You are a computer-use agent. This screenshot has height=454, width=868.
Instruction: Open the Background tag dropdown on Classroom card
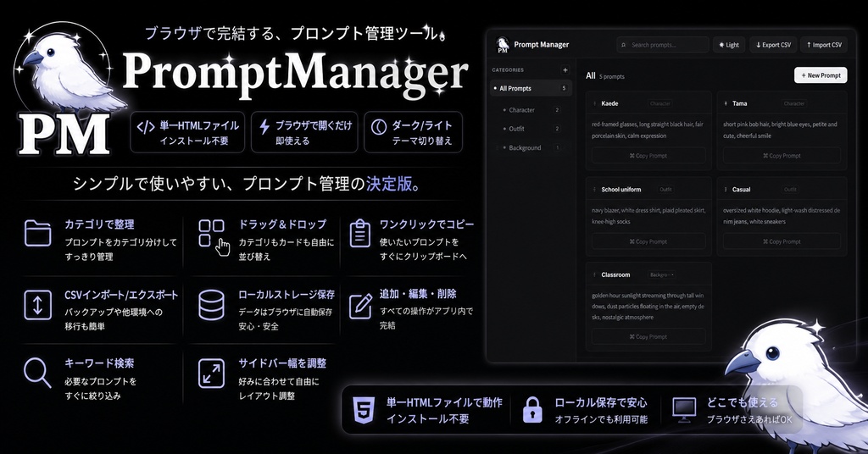click(x=661, y=274)
